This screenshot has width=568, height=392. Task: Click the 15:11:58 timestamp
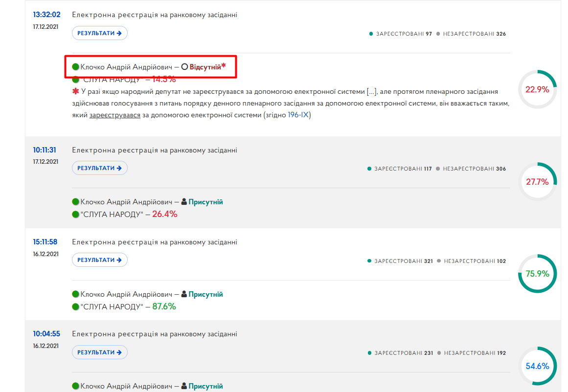[45, 242]
